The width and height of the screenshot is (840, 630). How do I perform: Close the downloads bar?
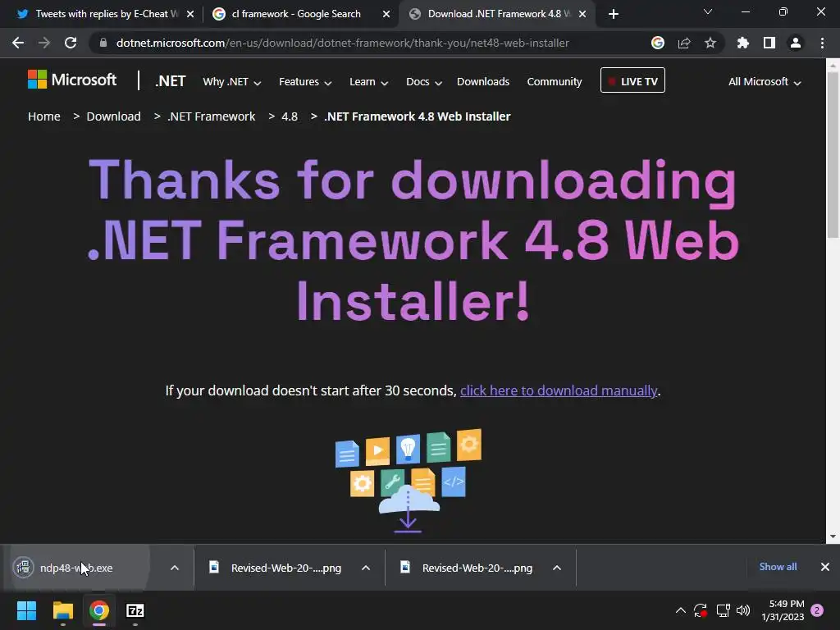825,567
